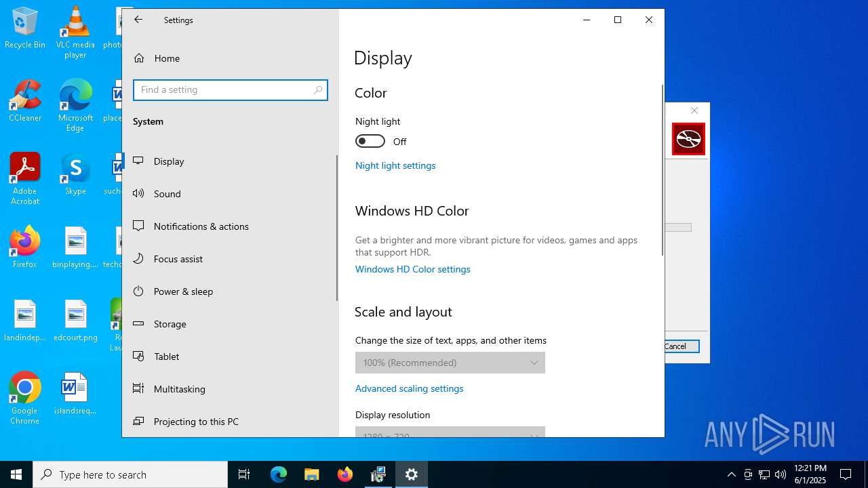The image size is (868, 488).
Task: Click the progress bar in the background dialog
Action: click(678, 228)
